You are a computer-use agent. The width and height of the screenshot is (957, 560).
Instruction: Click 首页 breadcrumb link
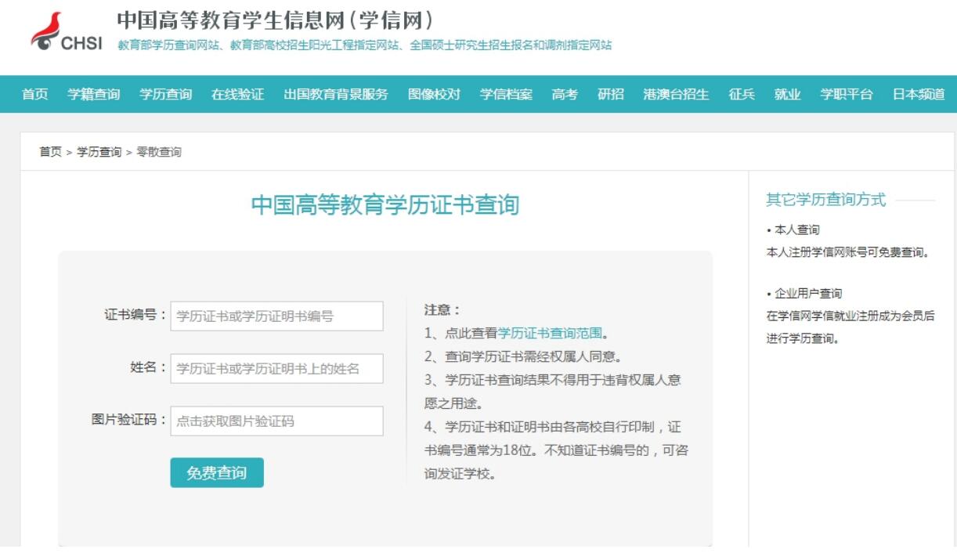[x=51, y=152]
